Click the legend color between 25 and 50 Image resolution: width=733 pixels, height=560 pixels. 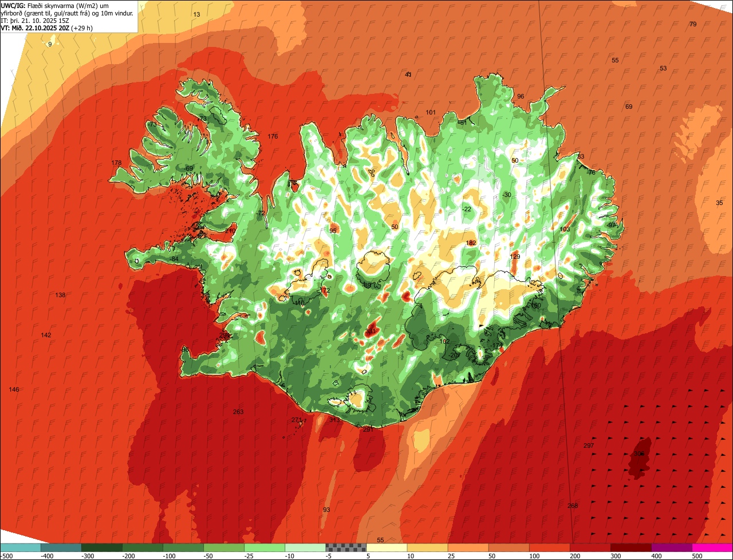click(468, 547)
